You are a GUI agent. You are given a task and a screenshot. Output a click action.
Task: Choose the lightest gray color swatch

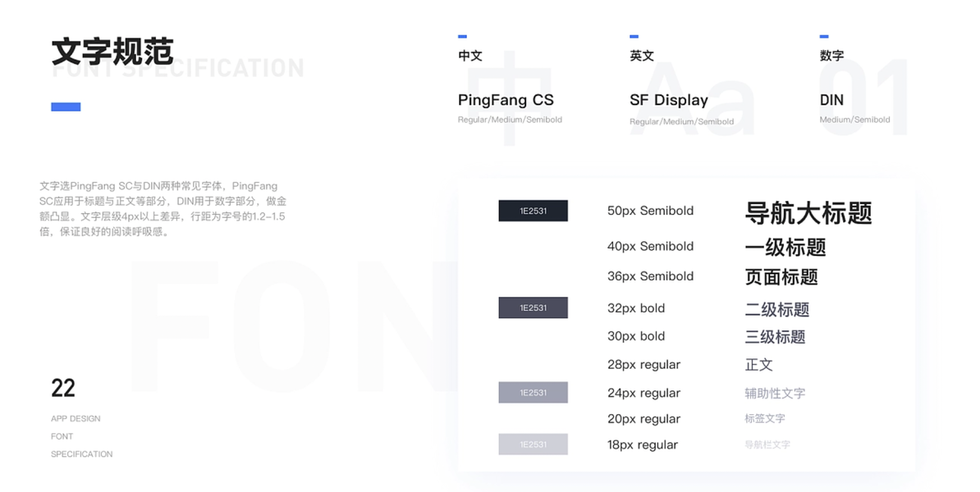533,444
